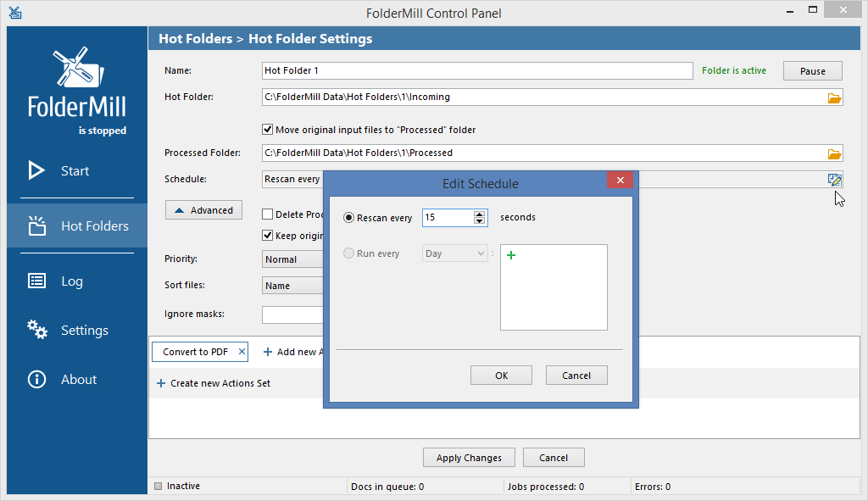
Task: Click the Start play icon in sidebar
Action: (36, 170)
